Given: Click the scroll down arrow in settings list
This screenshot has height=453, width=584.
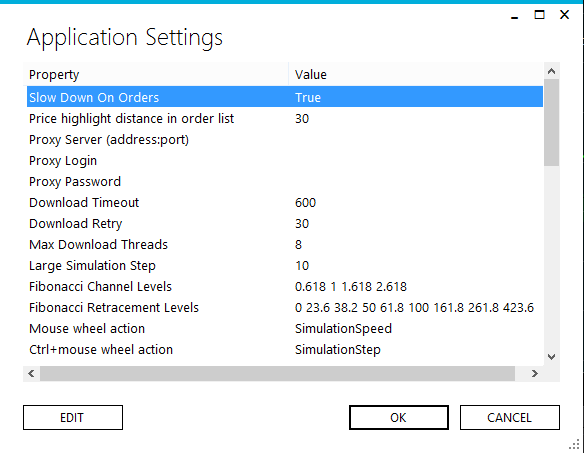Looking at the screenshot, I should [x=552, y=357].
